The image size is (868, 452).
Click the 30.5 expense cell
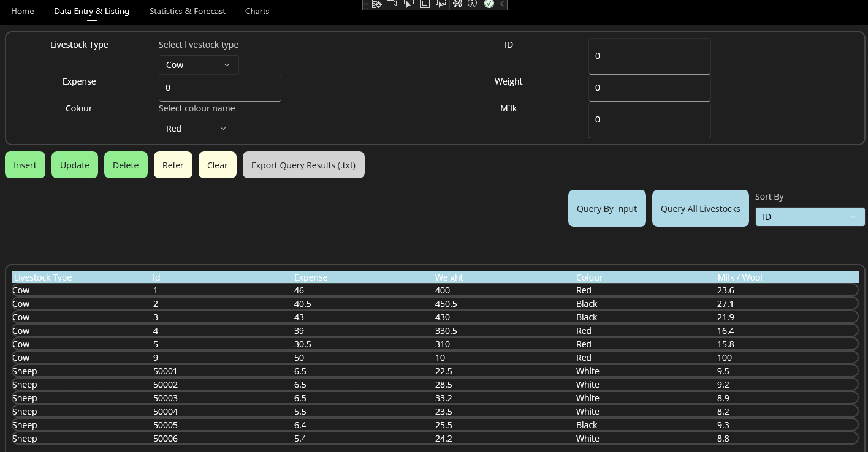[303, 344]
